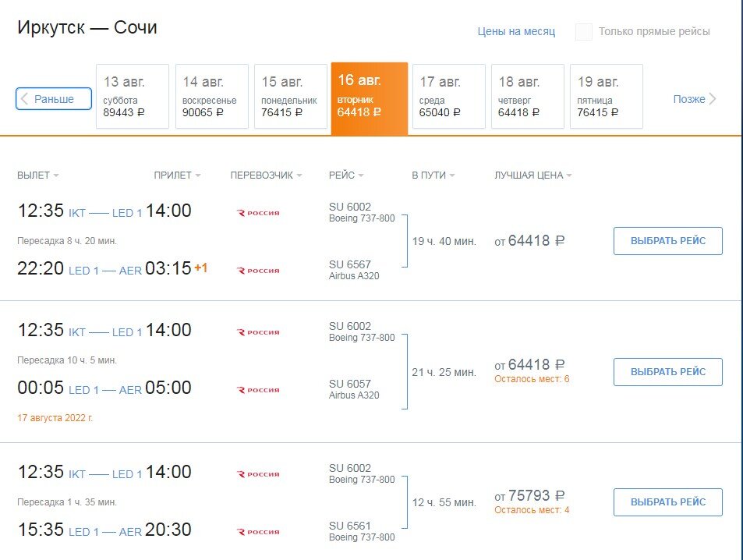Viewport: 743px width, 560px height.
Task: Click the Rossiya logo next to flight SU 6057
Action: pyautogui.click(x=258, y=390)
